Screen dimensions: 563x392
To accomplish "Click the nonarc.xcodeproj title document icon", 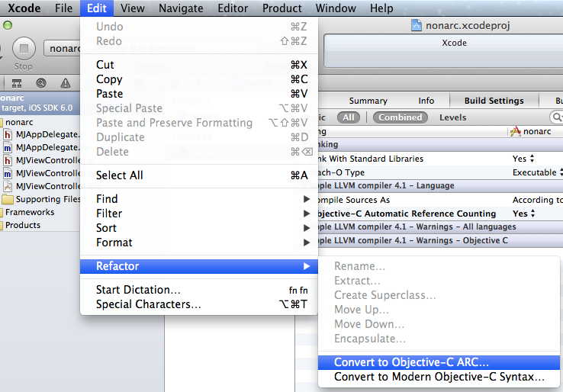I will [417, 25].
